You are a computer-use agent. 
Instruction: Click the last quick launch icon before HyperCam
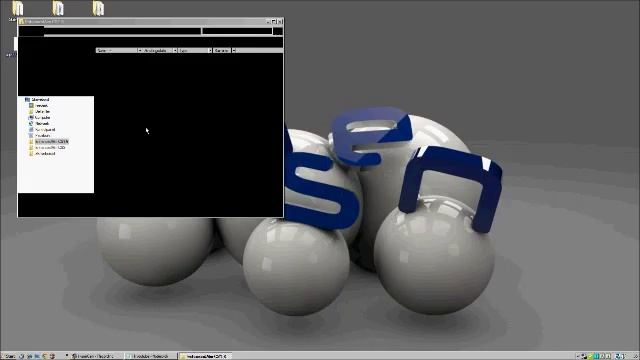53,356
